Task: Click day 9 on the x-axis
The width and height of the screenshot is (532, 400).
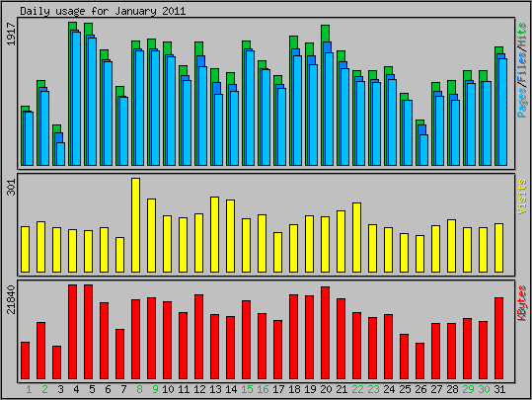Action: 155,389
